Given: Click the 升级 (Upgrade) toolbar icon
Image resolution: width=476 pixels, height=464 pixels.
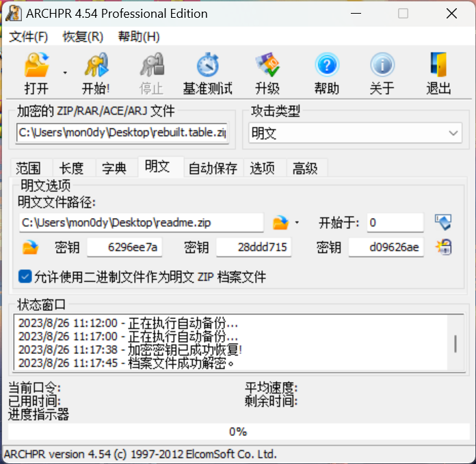Looking at the screenshot, I should click(x=267, y=65).
